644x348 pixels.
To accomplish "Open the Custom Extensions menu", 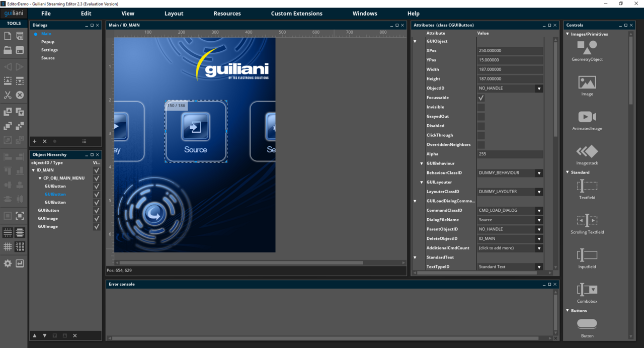I will [297, 14].
